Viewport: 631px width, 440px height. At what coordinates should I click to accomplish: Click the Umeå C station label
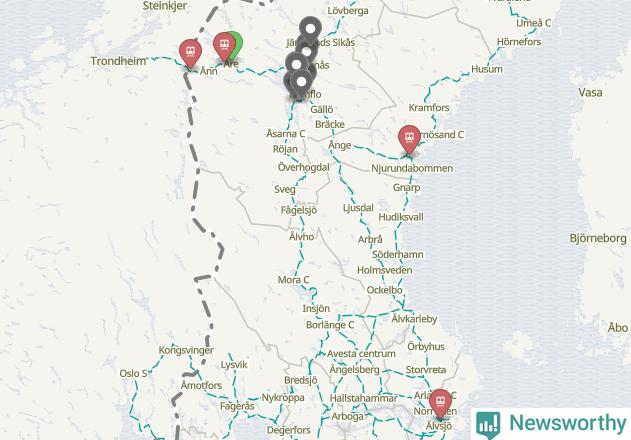(533, 23)
